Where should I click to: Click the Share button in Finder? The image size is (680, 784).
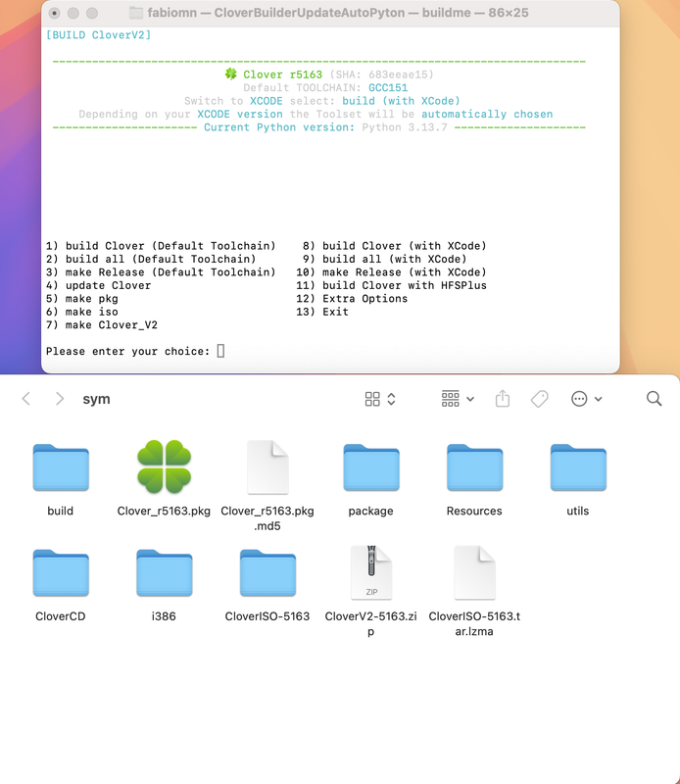tap(503, 399)
